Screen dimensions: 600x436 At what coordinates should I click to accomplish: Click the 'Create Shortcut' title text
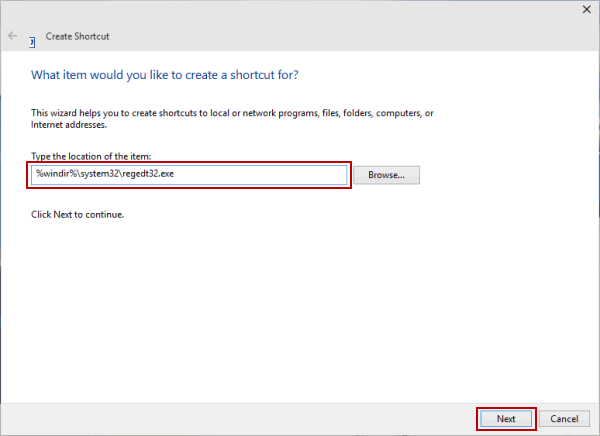pos(77,36)
